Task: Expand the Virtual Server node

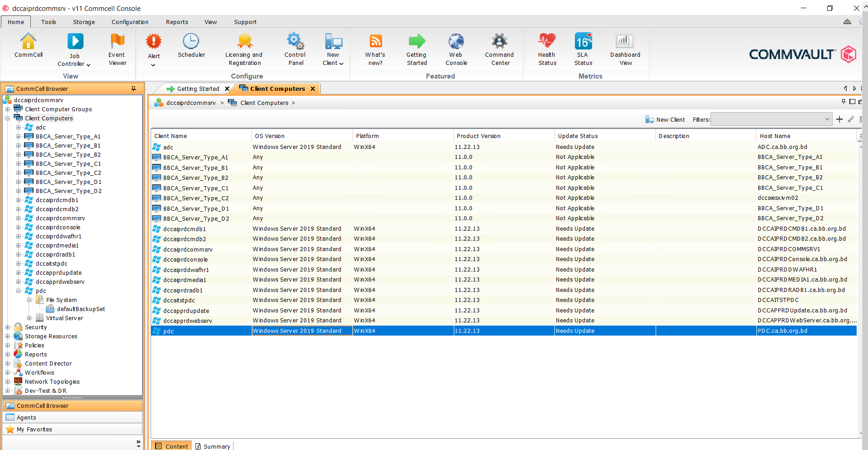Action: point(29,318)
